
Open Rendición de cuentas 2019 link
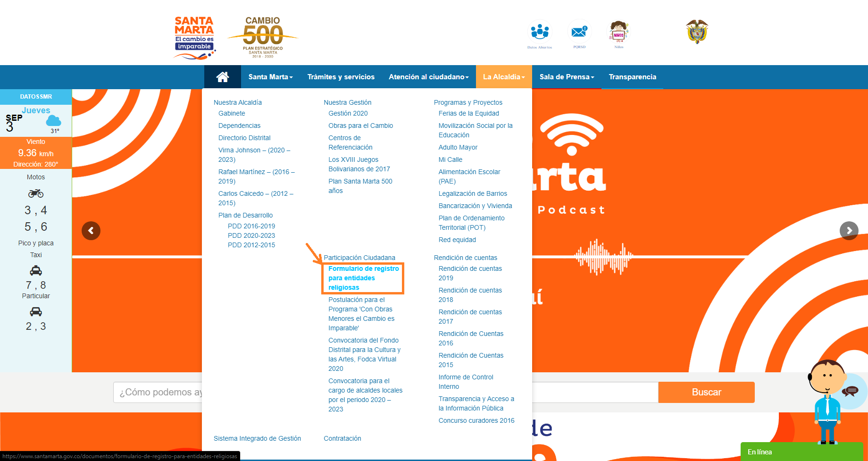click(470, 273)
